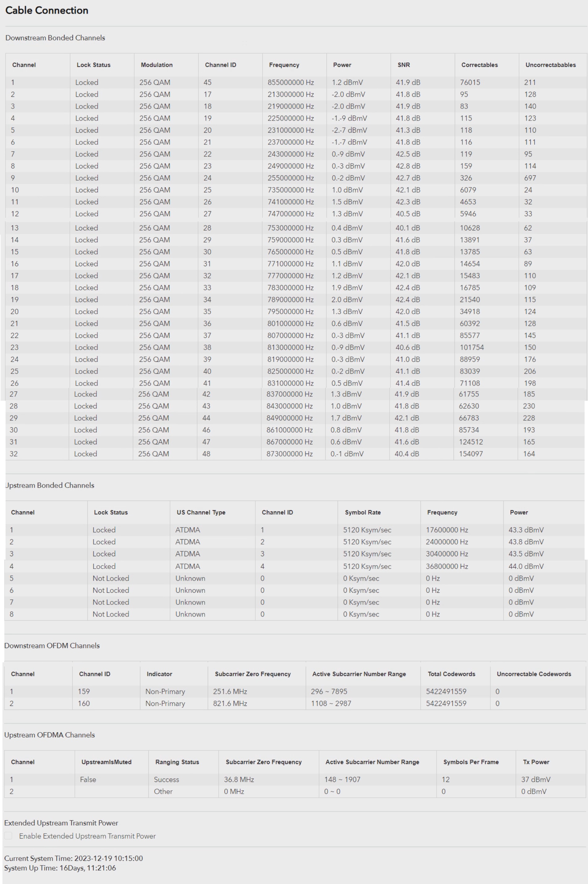
Task: Click the Downstream Bonded Channels heading
Action: point(55,38)
